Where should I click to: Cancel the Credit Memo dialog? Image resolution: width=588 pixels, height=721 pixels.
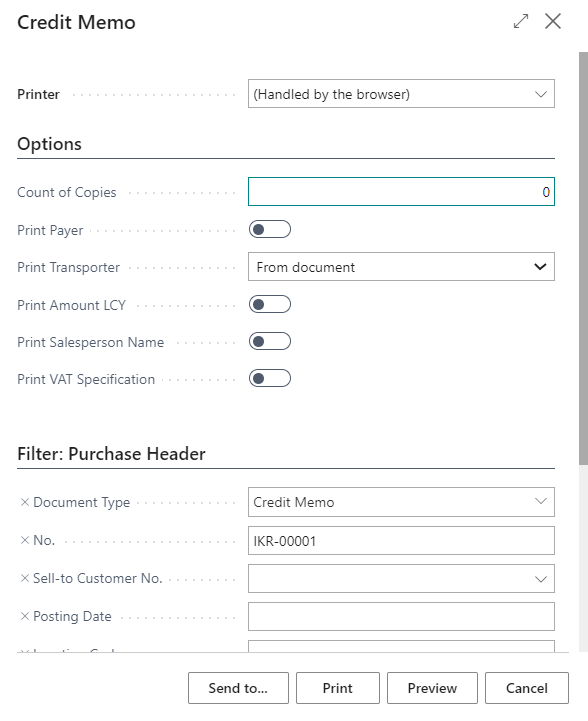click(527, 688)
